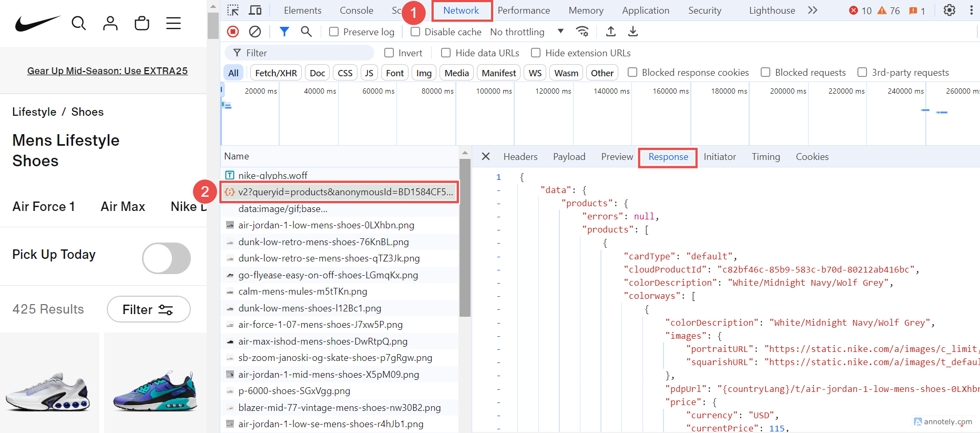This screenshot has width=980, height=433.
Task: Check 3rd-party requests checkbox
Action: pyautogui.click(x=862, y=72)
